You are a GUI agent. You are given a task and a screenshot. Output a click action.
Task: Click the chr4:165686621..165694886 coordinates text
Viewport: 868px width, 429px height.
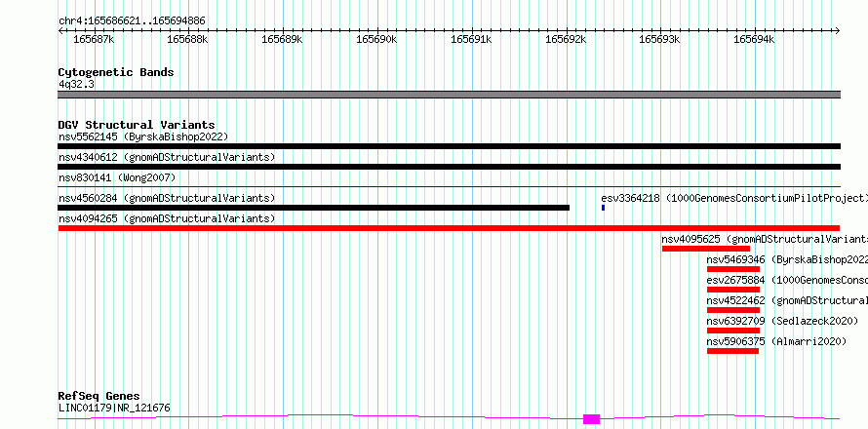[x=132, y=21]
